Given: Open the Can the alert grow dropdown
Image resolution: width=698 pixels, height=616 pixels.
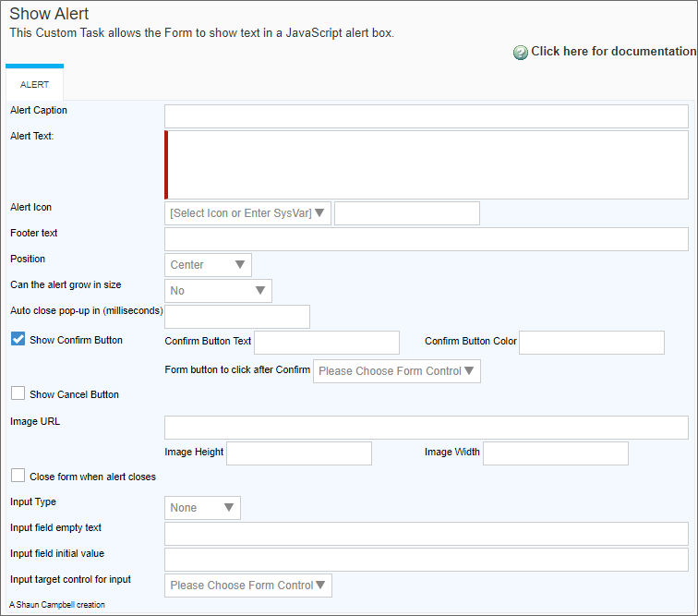Looking at the screenshot, I should [218, 291].
